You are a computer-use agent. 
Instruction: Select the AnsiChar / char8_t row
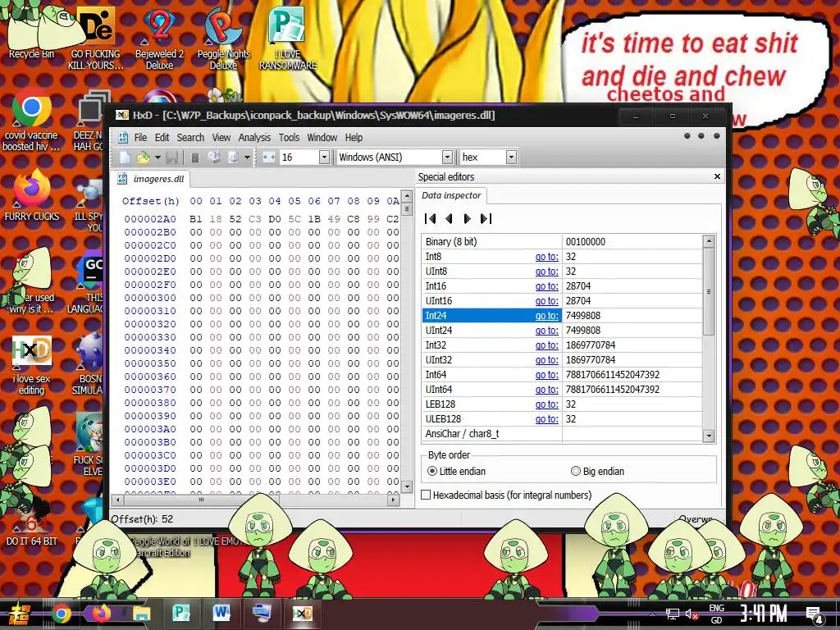(x=563, y=434)
